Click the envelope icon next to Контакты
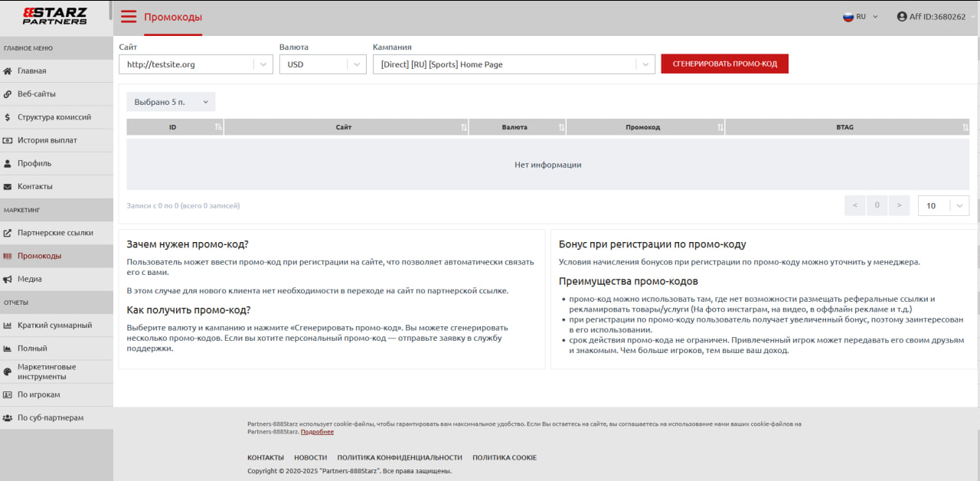 (8, 187)
